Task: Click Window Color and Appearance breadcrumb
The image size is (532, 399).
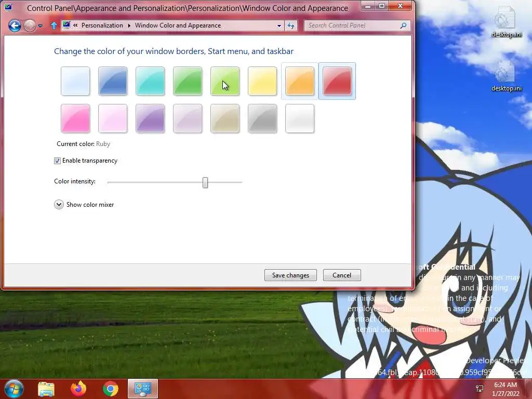Action: [x=178, y=25]
